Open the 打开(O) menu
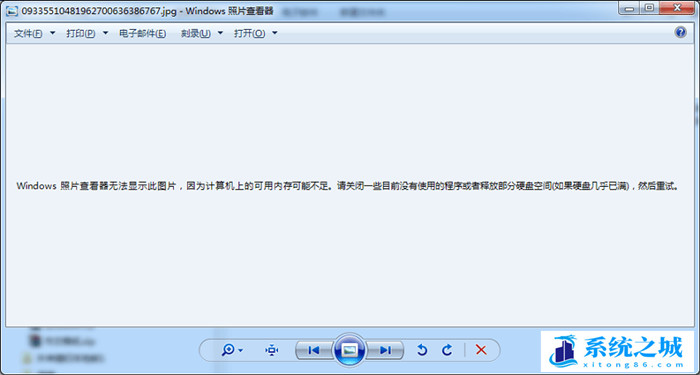The height and width of the screenshot is (375, 700). pyautogui.click(x=250, y=33)
